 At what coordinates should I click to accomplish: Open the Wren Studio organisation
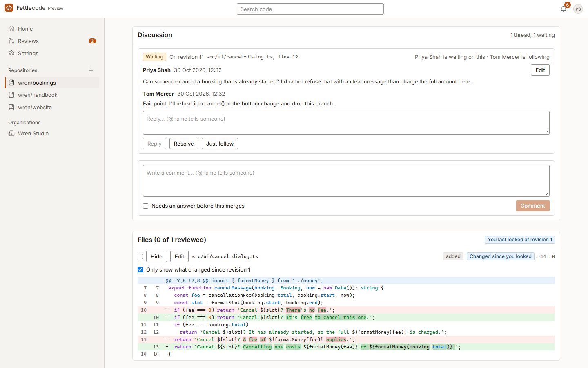click(52, 133)
